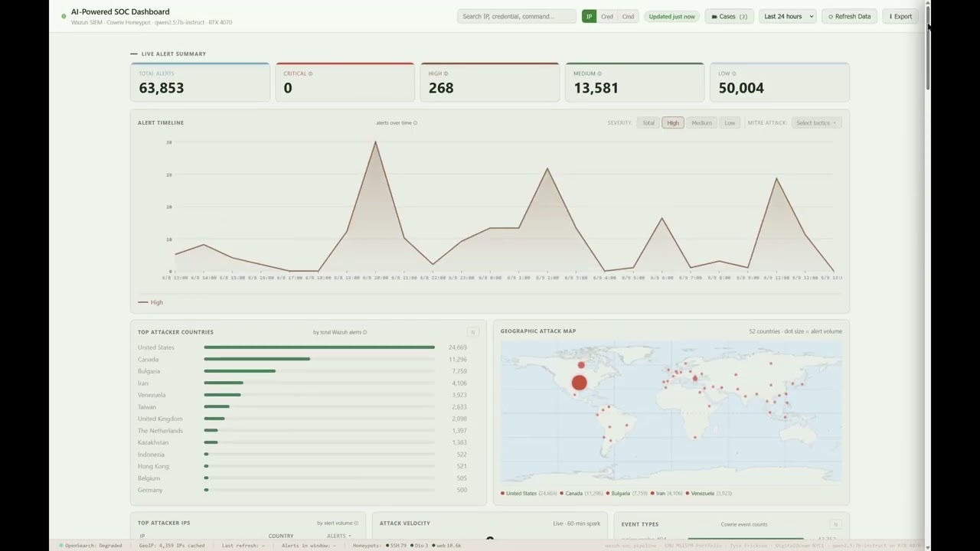The width and height of the screenshot is (980, 551).
Task: Open the Low alerts card showing 50,004
Action: (779, 82)
